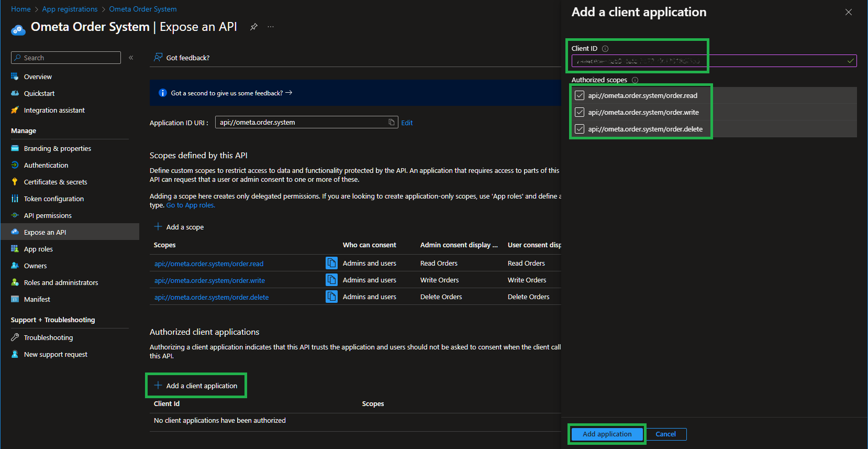This screenshot has height=449, width=868.
Task: Uncheck the order.read scope checkbox
Action: 580,95
